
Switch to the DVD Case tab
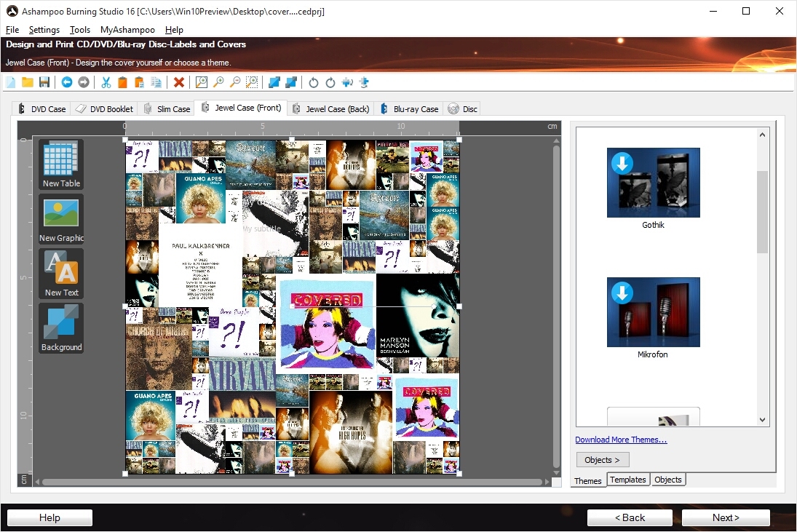pos(42,108)
